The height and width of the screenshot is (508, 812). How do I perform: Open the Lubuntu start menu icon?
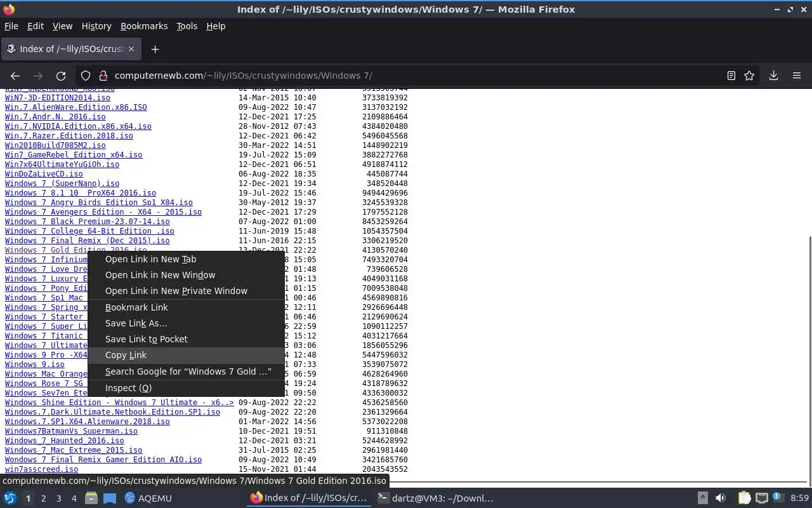(x=10, y=498)
